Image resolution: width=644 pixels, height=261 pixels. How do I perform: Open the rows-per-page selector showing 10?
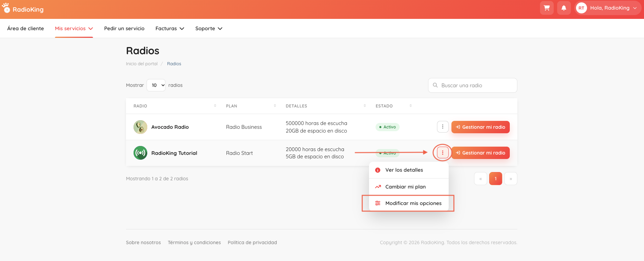click(x=156, y=85)
